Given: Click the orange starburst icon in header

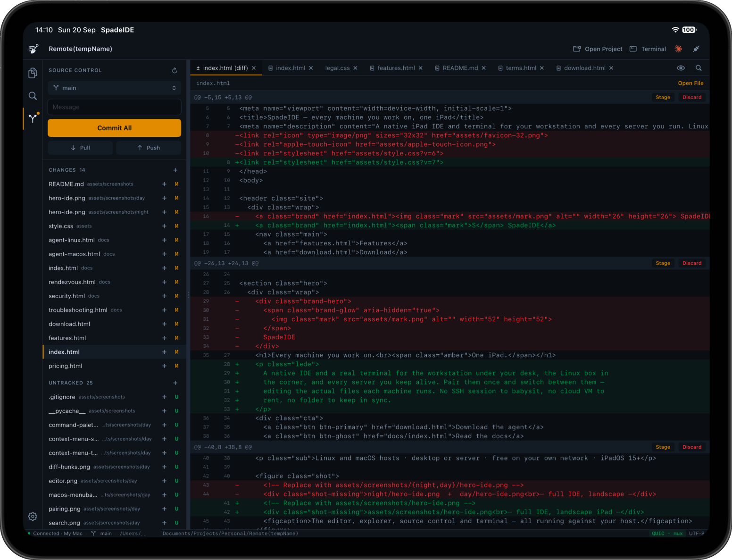Looking at the screenshot, I should 678,49.
